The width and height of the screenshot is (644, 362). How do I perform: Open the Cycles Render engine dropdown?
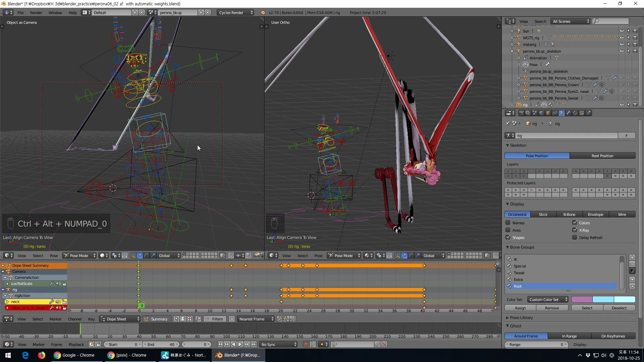(235, 12)
